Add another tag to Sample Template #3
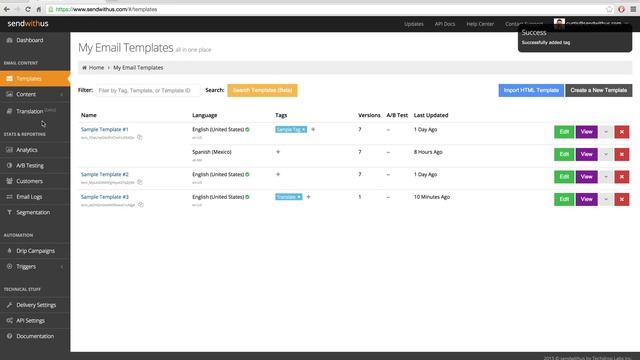 [x=308, y=197]
